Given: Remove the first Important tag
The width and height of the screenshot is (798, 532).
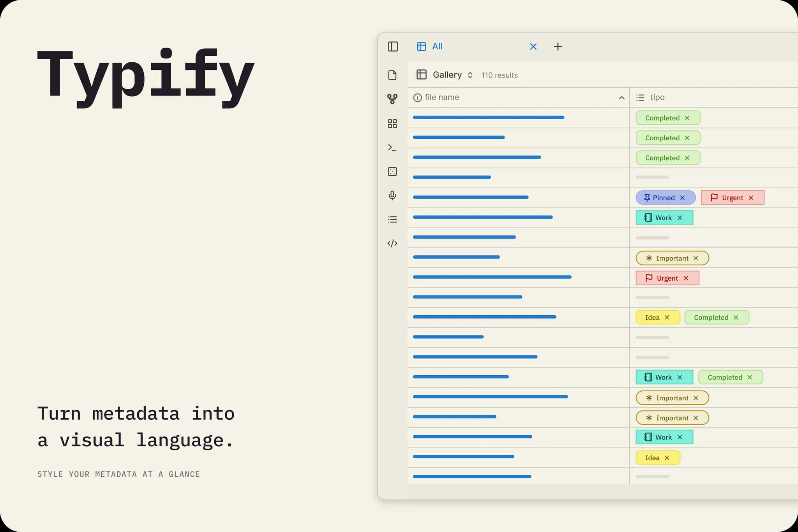Looking at the screenshot, I should (x=696, y=258).
